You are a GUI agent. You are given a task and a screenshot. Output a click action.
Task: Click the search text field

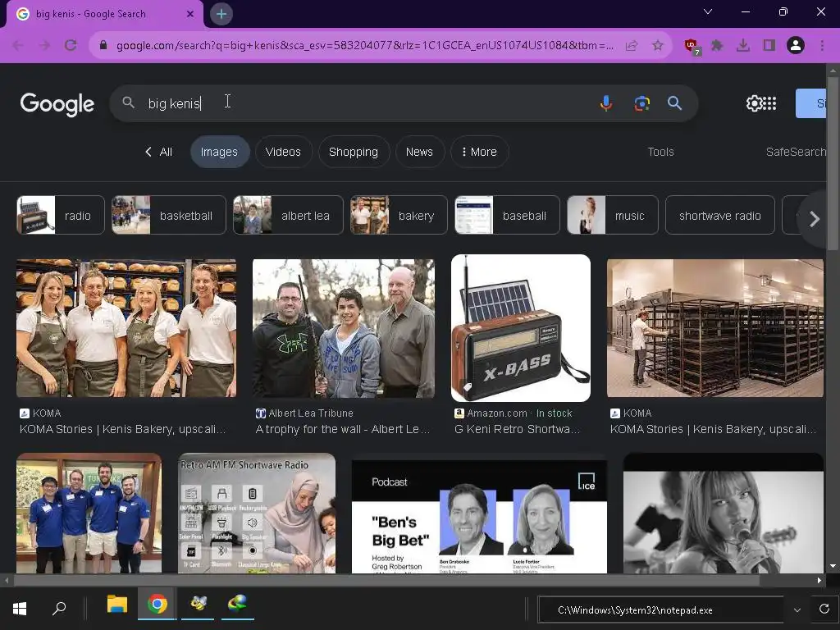click(370, 103)
